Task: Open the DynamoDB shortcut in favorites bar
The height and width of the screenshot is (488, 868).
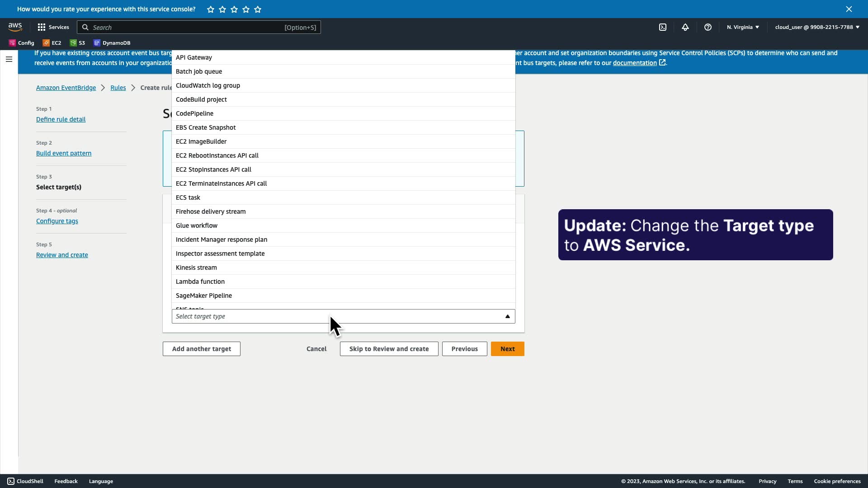Action: tap(112, 43)
